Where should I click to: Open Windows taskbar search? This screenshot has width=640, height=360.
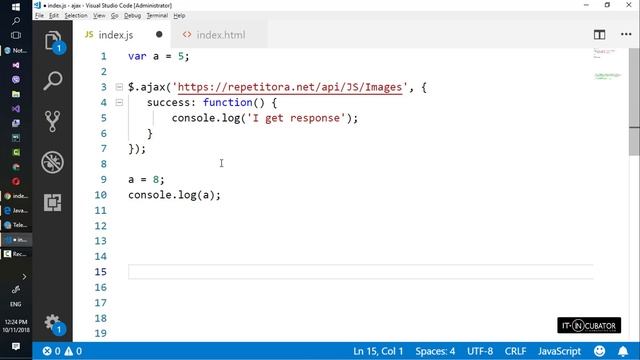tap(16, 21)
